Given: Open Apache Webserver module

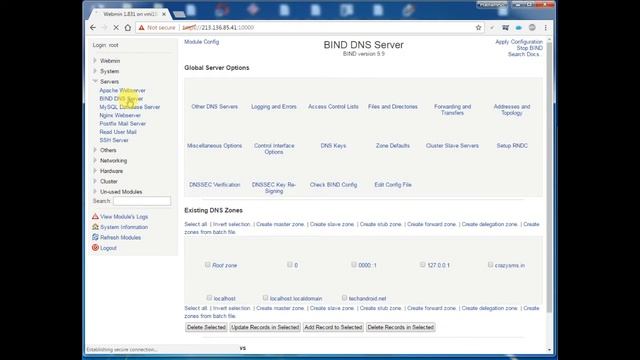Looking at the screenshot, I should [x=122, y=90].
